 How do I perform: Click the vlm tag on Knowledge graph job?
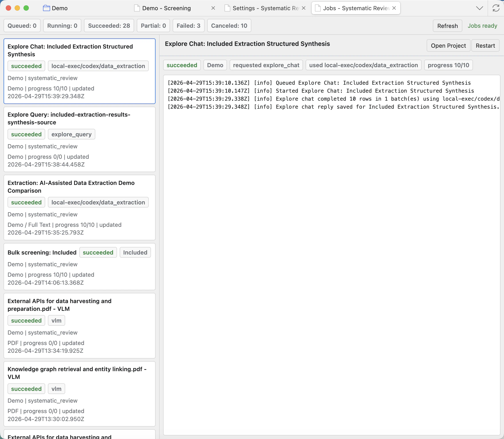coord(56,389)
